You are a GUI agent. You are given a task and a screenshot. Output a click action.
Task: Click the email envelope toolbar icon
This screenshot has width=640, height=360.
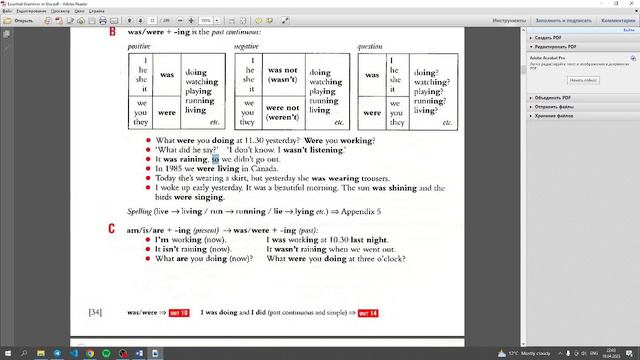point(114,20)
